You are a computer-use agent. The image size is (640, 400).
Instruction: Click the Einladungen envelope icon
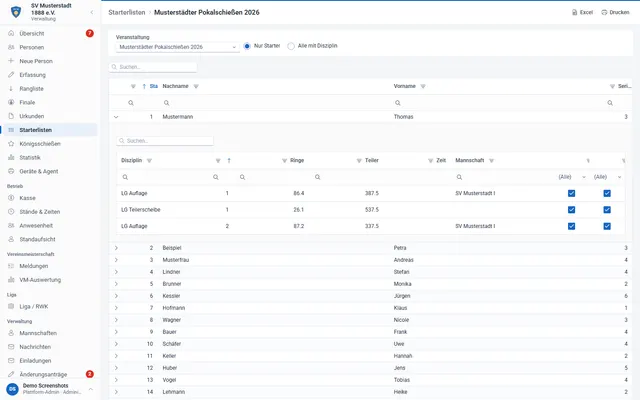point(11,360)
